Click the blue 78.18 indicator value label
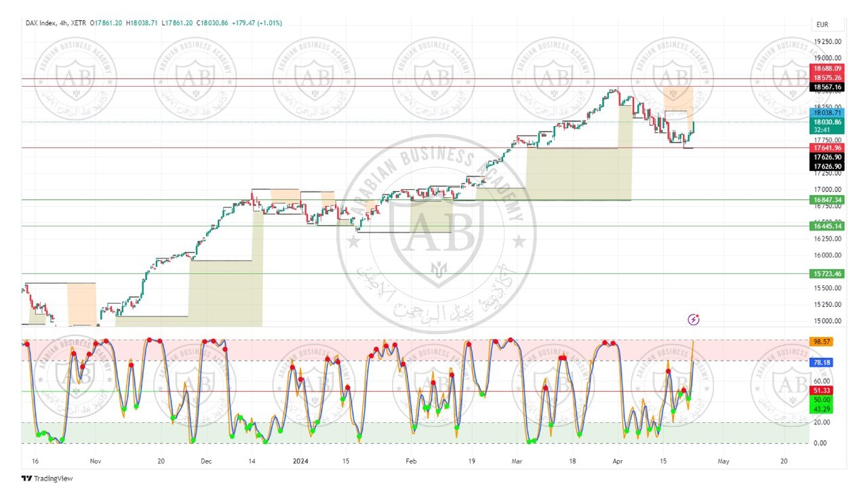Image resolution: width=868 pixels, height=488 pixels. (822, 363)
